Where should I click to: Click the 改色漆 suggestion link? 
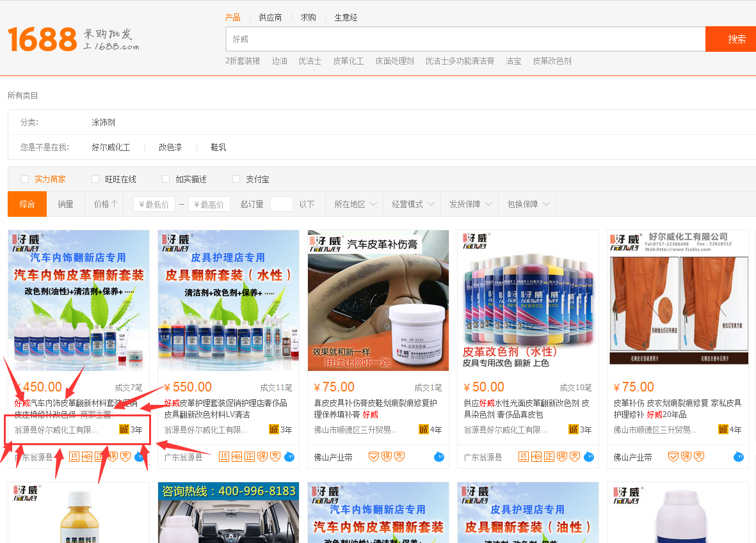point(170,148)
